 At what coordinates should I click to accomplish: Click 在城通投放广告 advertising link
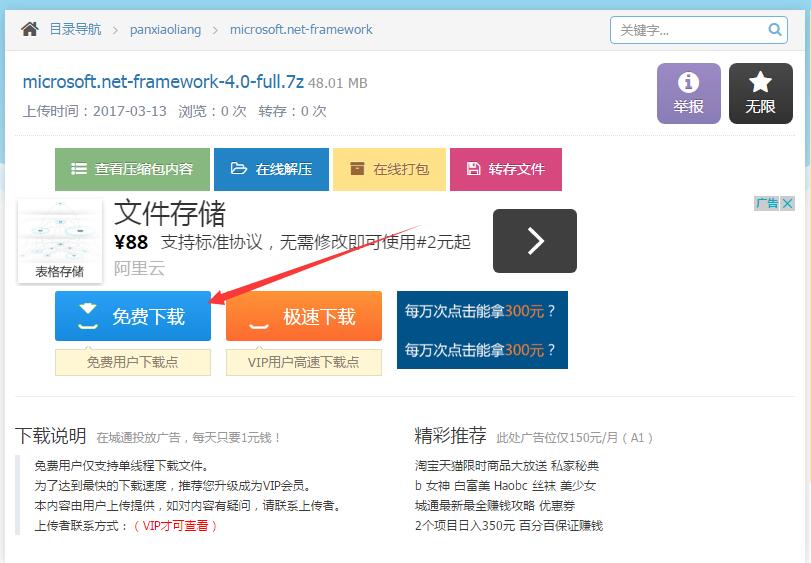(189, 438)
